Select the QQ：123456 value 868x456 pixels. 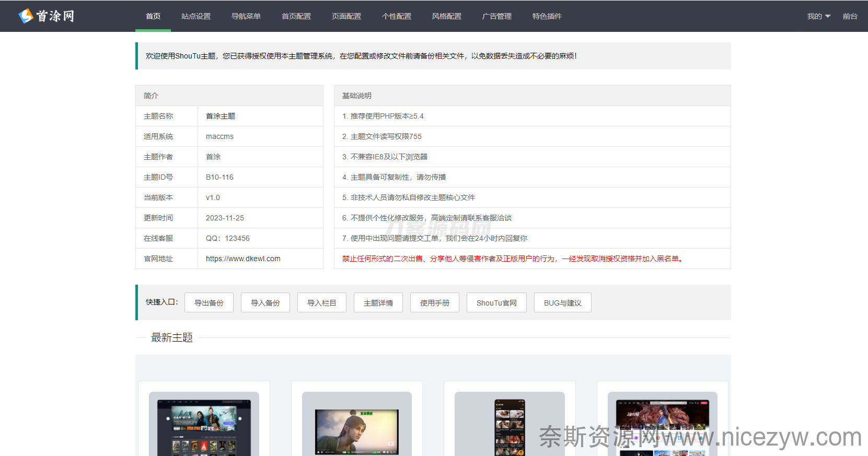[x=228, y=238]
